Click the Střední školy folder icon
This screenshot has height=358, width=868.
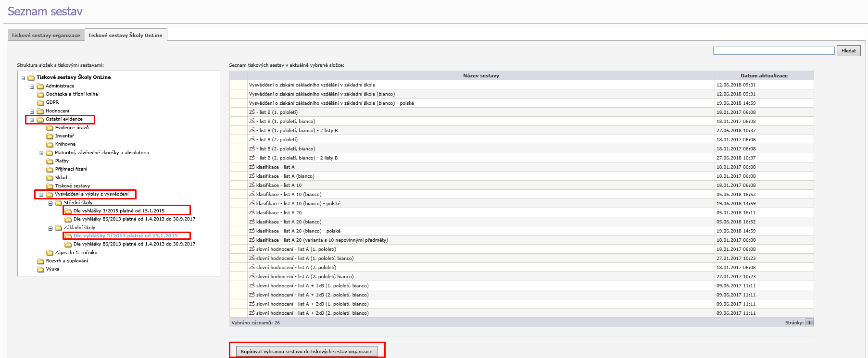59,203
